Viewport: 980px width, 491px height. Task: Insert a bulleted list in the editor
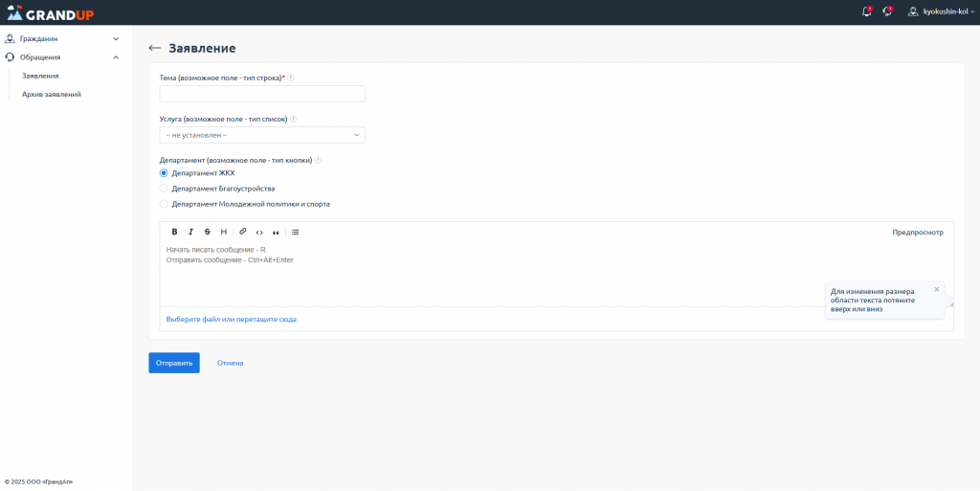(x=295, y=232)
